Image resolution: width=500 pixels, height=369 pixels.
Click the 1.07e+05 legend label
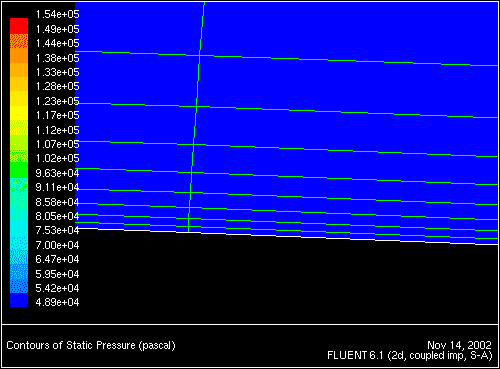pos(57,144)
